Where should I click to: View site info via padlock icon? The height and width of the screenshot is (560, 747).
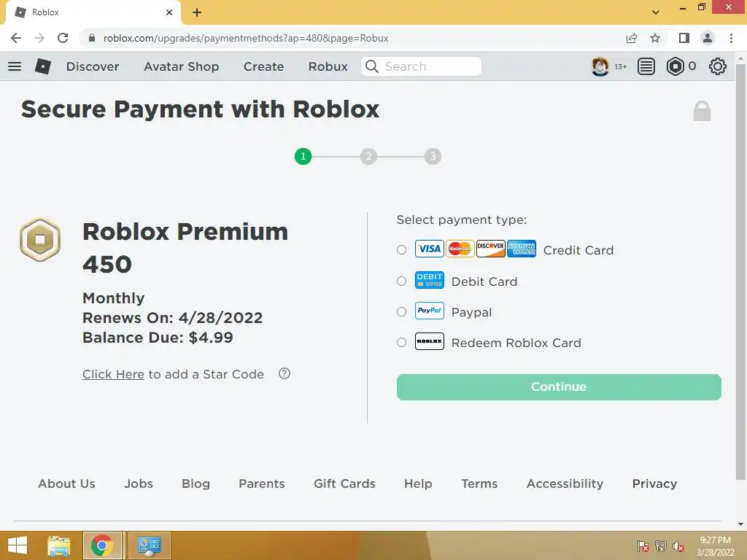(92, 38)
